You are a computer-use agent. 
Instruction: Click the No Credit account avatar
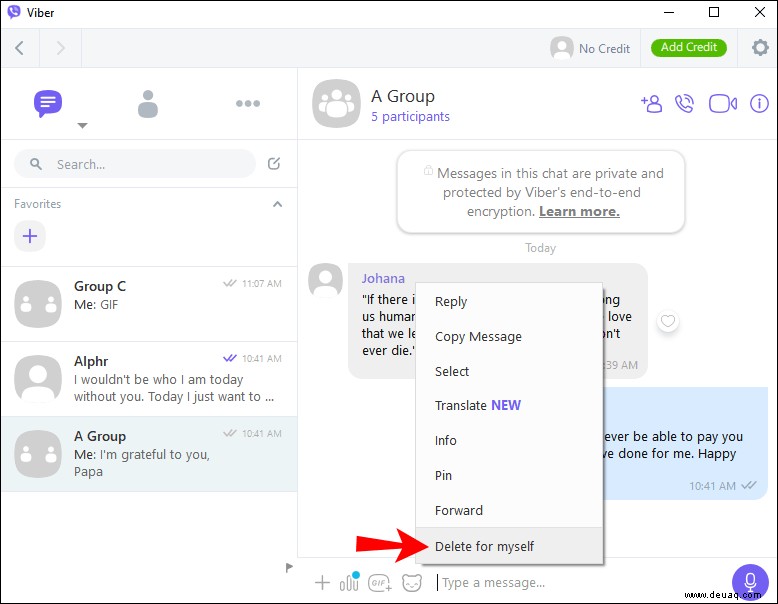point(562,48)
